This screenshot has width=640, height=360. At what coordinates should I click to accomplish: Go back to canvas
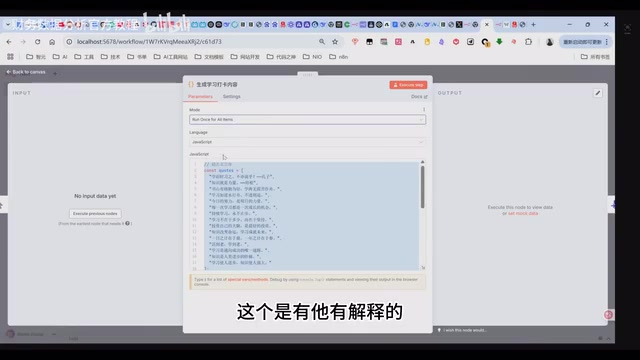pos(26,72)
